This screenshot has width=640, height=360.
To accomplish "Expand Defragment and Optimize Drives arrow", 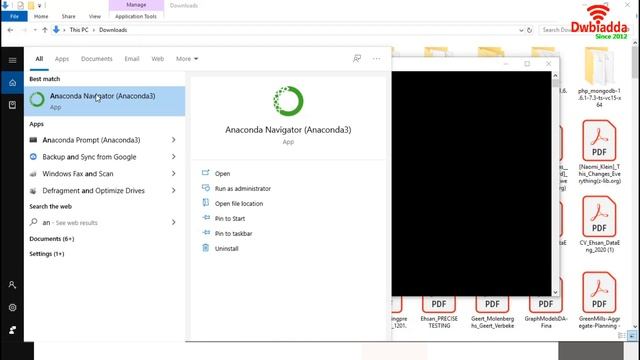I will coord(173,191).
